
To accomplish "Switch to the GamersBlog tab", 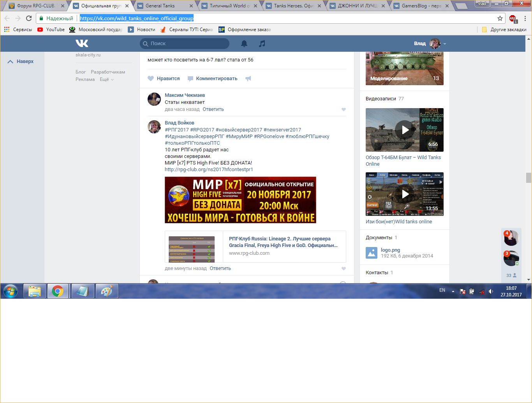I will click(421, 6).
